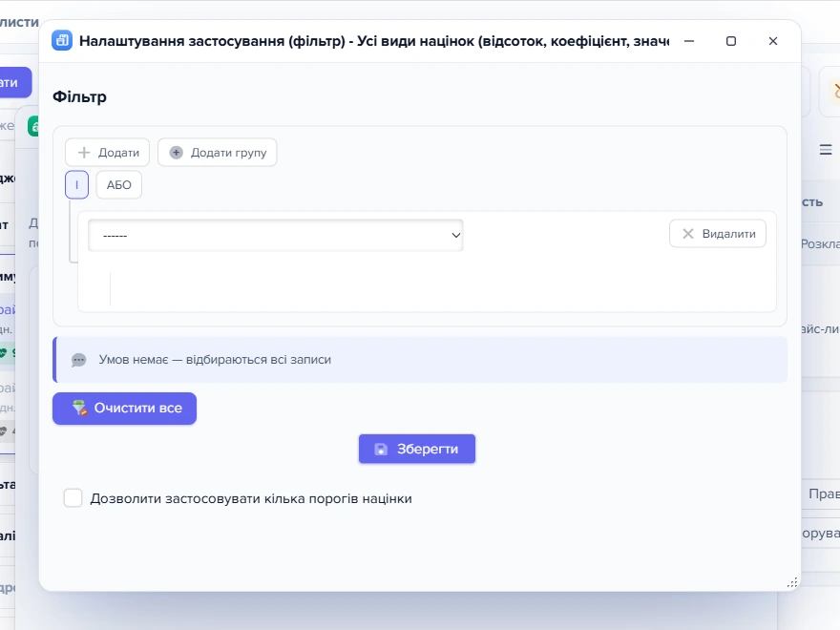Click the Фільтр heading
The width and height of the screenshot is (840, 630).
click(79, 97)
